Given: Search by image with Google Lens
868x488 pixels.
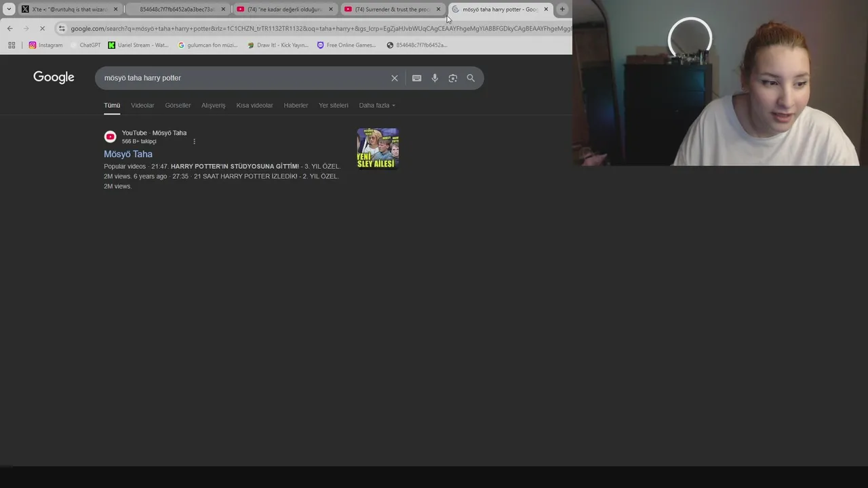Looking at the screenshot, I should 453,78.
